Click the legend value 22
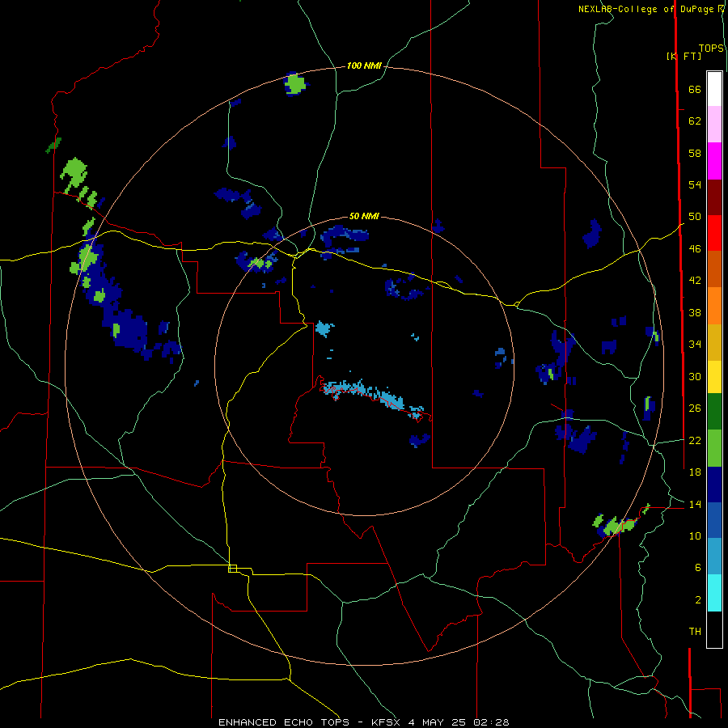728x728 pixels. [x=695, y=440]
